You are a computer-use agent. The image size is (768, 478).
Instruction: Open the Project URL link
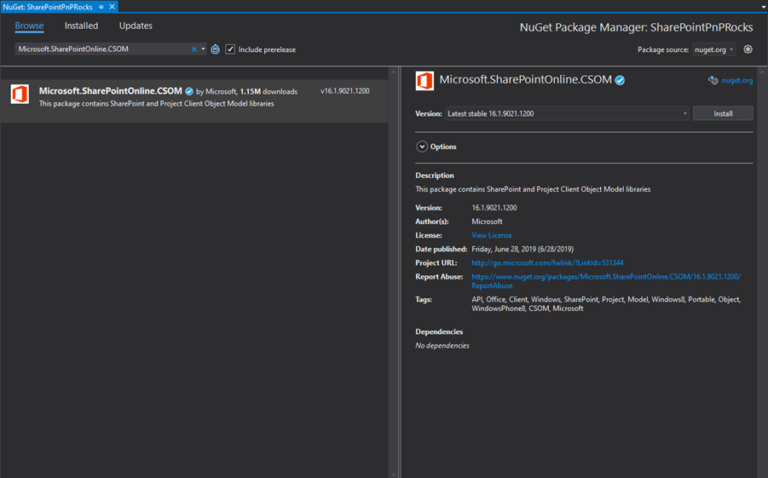click(x=547, y=263)
